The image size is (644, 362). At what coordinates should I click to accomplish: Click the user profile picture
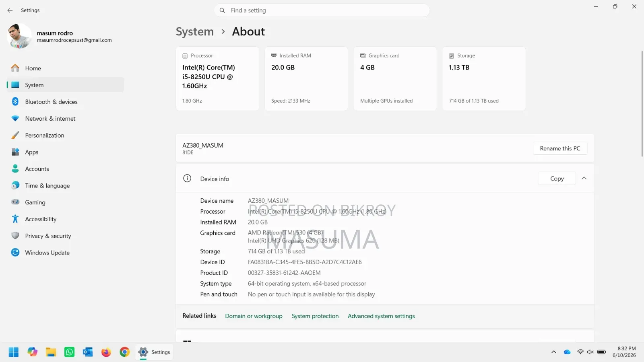(x=19, y=36)
